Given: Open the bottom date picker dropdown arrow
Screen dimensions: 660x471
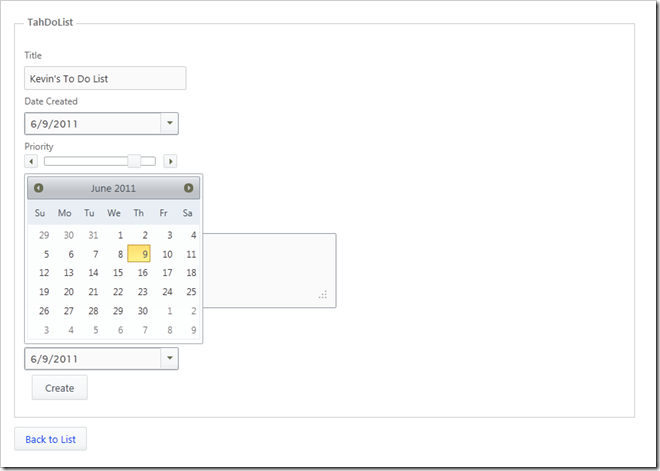Looking at the screenshot, I should point(170,358).
